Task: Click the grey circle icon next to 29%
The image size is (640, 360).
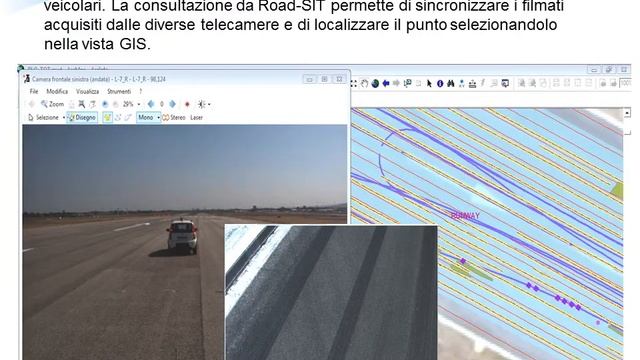Action: coord(115,104)
